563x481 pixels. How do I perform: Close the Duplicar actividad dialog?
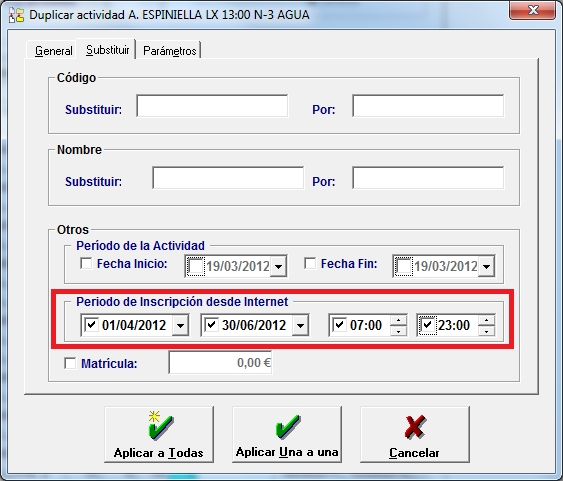533,10
